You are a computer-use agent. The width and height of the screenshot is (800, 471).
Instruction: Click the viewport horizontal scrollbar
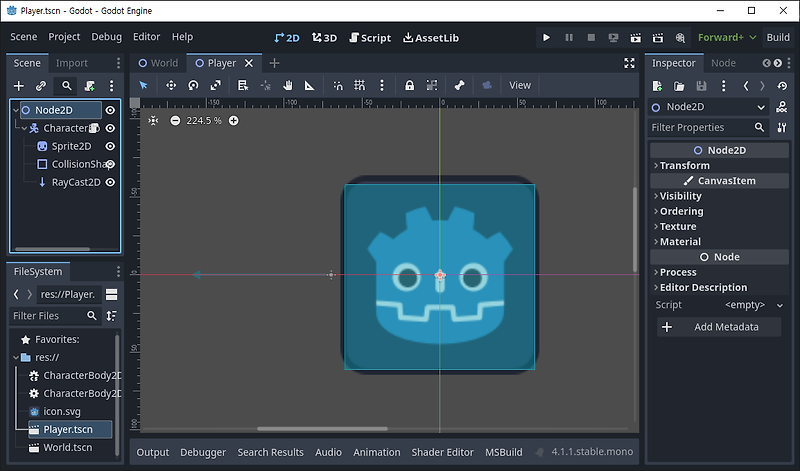click(x=322, y=429)
